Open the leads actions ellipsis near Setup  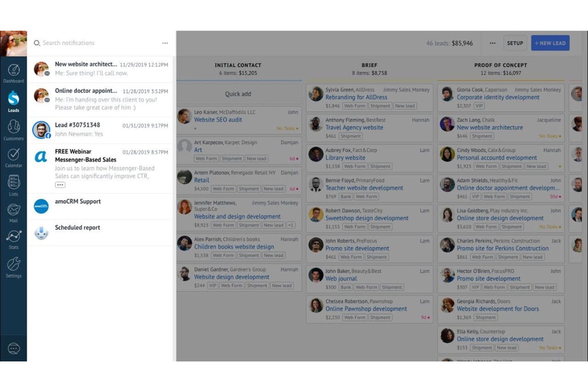coord(493,43)
